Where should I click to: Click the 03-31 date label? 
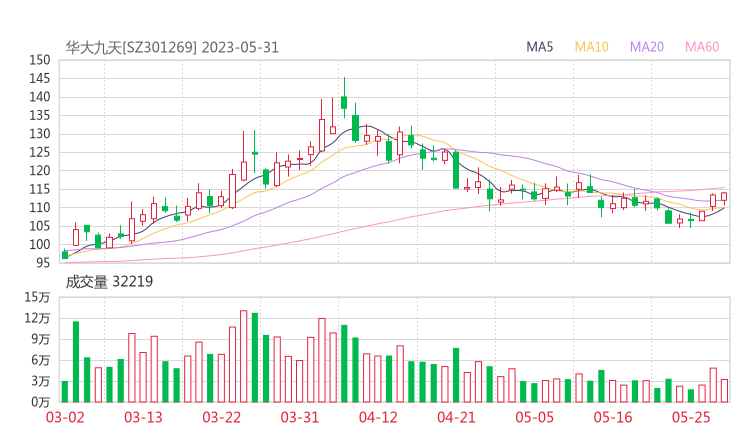pos(300,417)
